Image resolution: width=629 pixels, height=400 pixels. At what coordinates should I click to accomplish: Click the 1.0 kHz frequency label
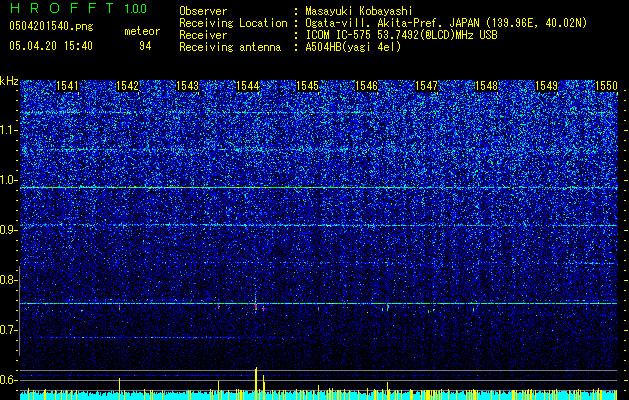[x=8, y=180]
